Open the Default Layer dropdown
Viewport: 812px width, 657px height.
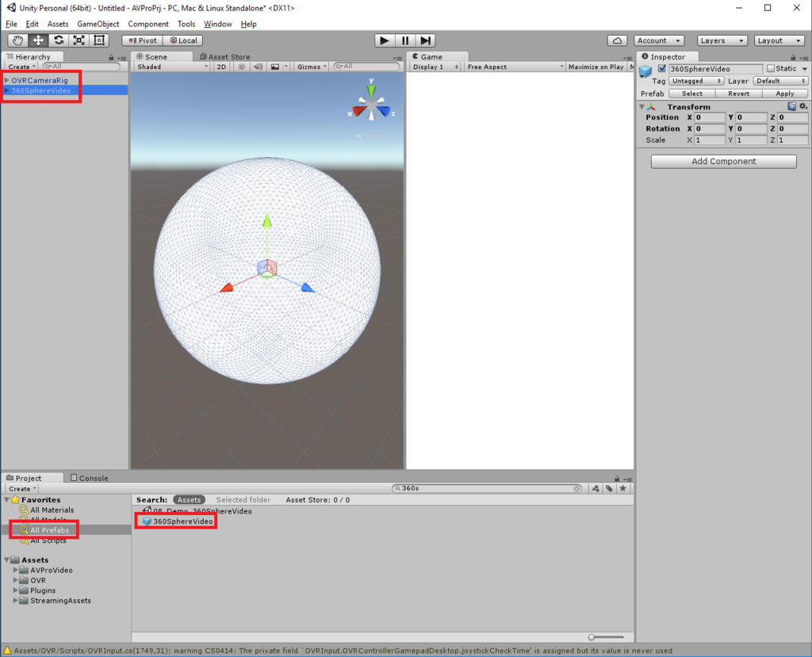[x=780, y=81]
